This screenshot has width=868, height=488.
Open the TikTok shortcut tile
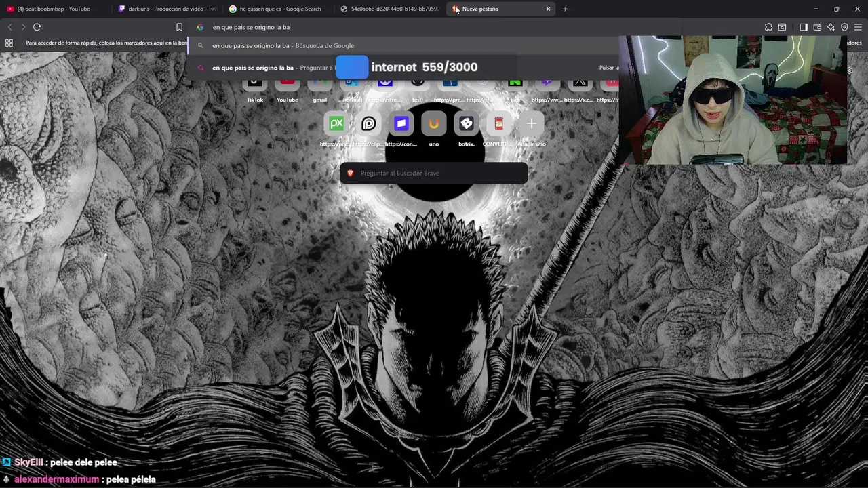(x=255, y=89)
